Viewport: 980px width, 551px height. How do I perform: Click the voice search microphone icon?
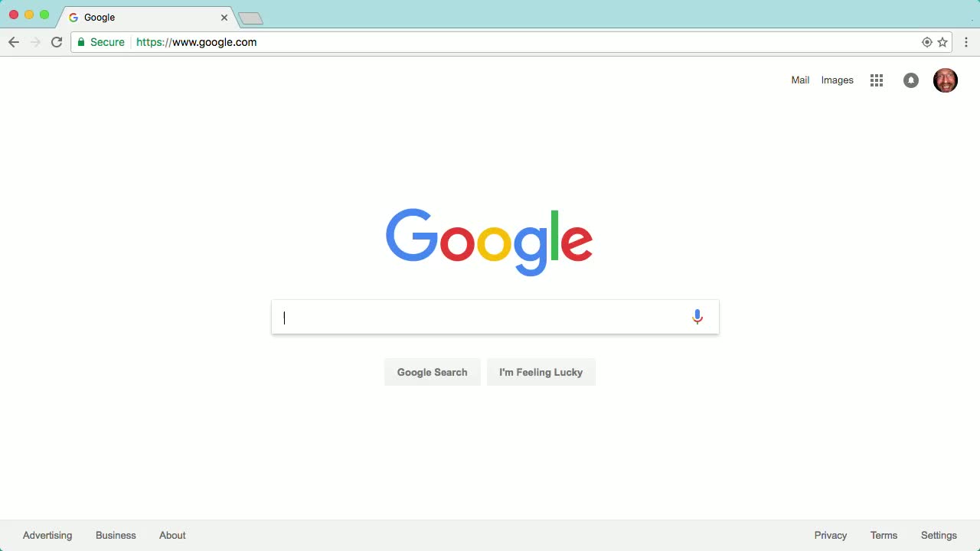coord(697,317)
